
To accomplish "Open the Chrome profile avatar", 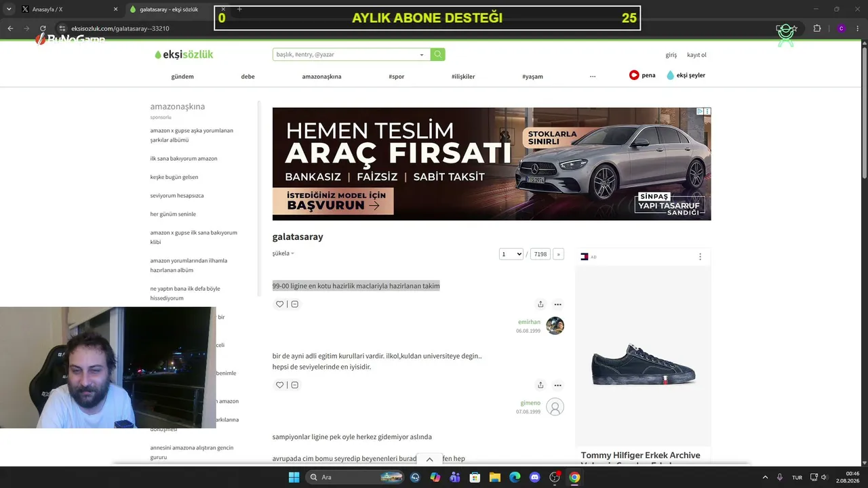I will [841, 28].
